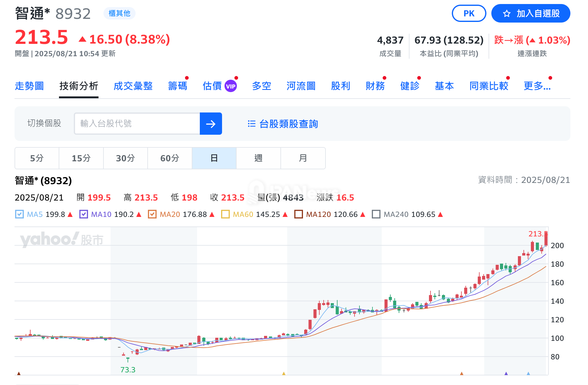Switch to the 走勢圖 tab
This screenshot has width=588, height=385.
(x=29, y=86)
